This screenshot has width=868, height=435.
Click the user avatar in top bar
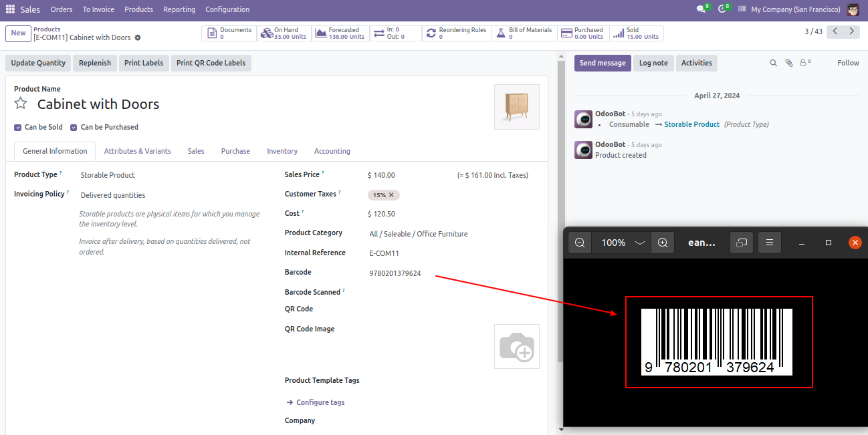click(853, 9)
